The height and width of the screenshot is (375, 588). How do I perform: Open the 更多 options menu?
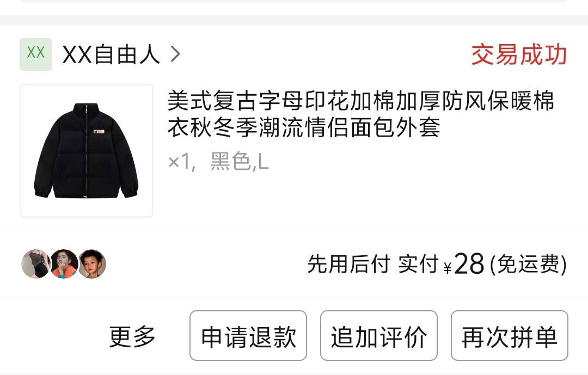[x=132, y=336]
